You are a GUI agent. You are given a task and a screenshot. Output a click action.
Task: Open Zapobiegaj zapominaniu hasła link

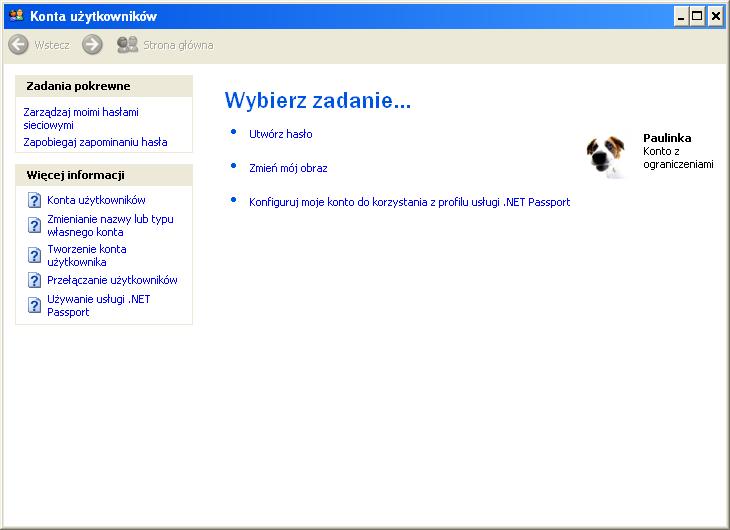pyautogui.click(x=95, y=142)
